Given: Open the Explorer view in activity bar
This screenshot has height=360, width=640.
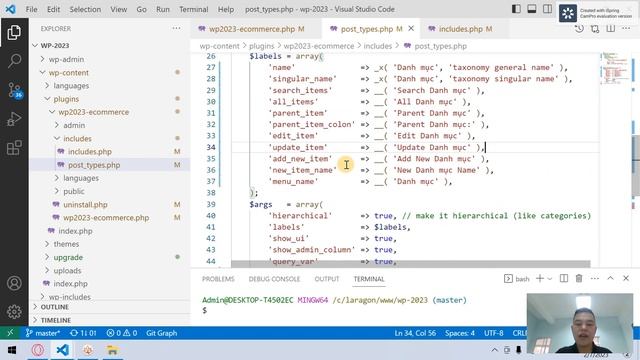Looking at the screenshot, I should pyautogui.click(x=14, y=32).
